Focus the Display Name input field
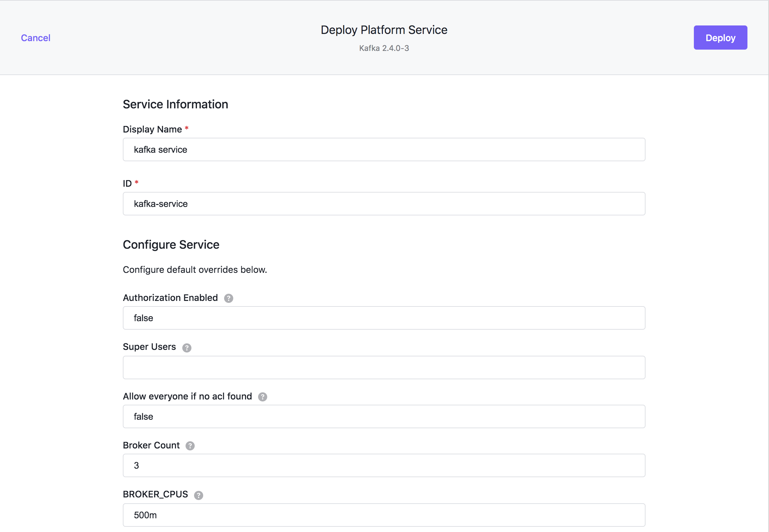Image resolution: width=769 pixels, height=532 pixels. [384, 150]
